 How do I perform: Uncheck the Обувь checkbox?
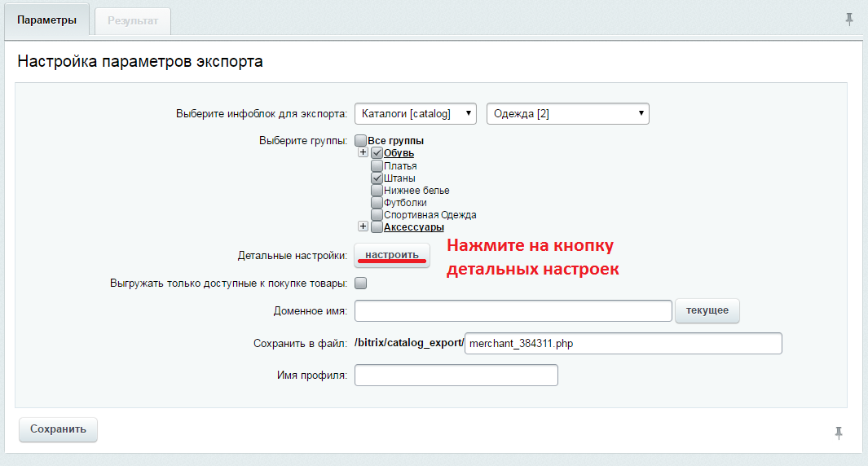pyautogui.click(x=377, y=153)
